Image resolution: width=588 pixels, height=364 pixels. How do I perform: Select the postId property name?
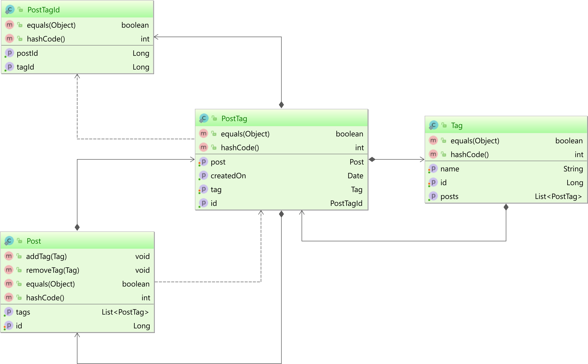tap(27, 53)
